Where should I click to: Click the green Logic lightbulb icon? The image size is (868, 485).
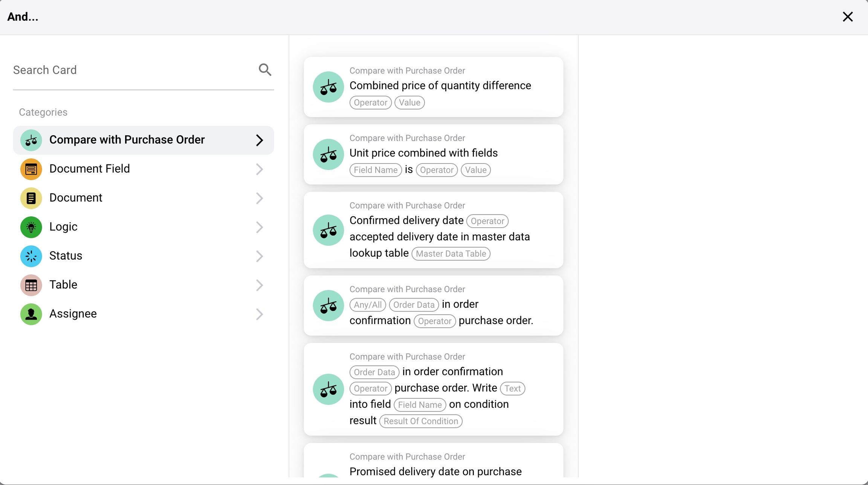coord(31,227)
